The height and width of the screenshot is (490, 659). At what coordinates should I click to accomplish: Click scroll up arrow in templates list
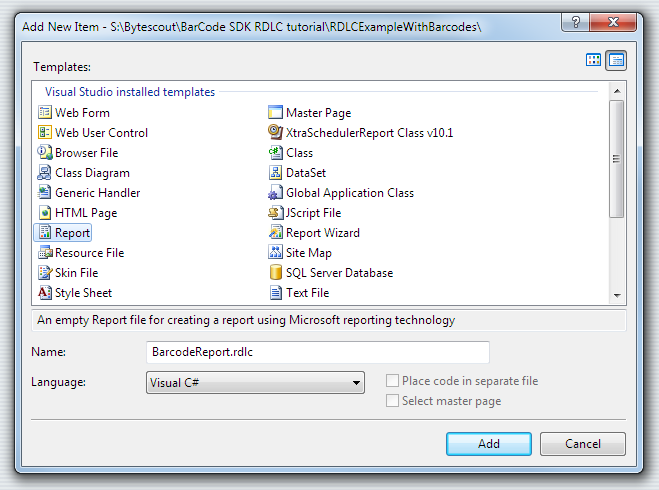click(617, 91)
